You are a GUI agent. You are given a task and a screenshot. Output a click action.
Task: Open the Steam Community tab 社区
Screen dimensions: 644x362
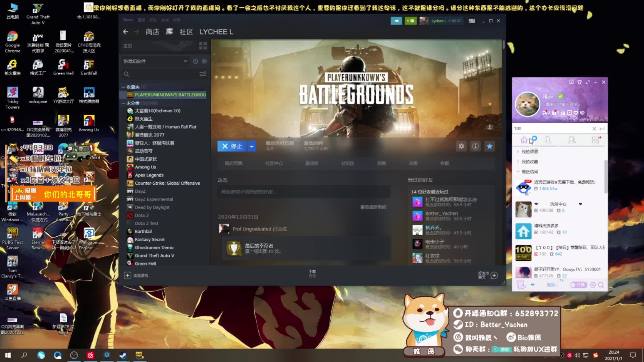point(186,32)
